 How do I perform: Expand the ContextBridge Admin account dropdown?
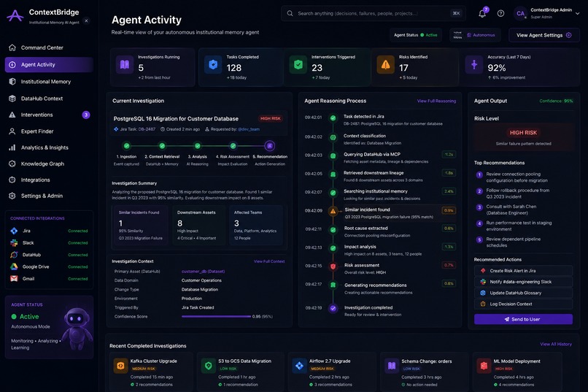click(x=578, y=13)
